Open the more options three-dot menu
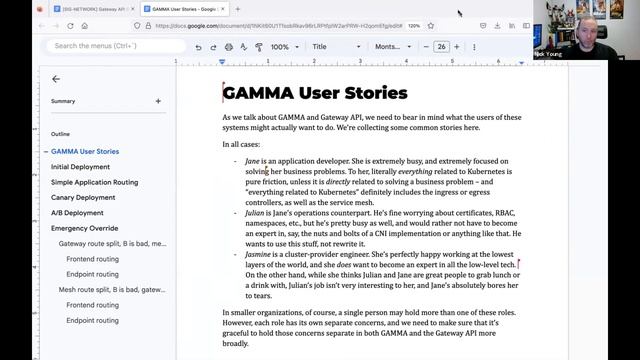 (474, 47)
